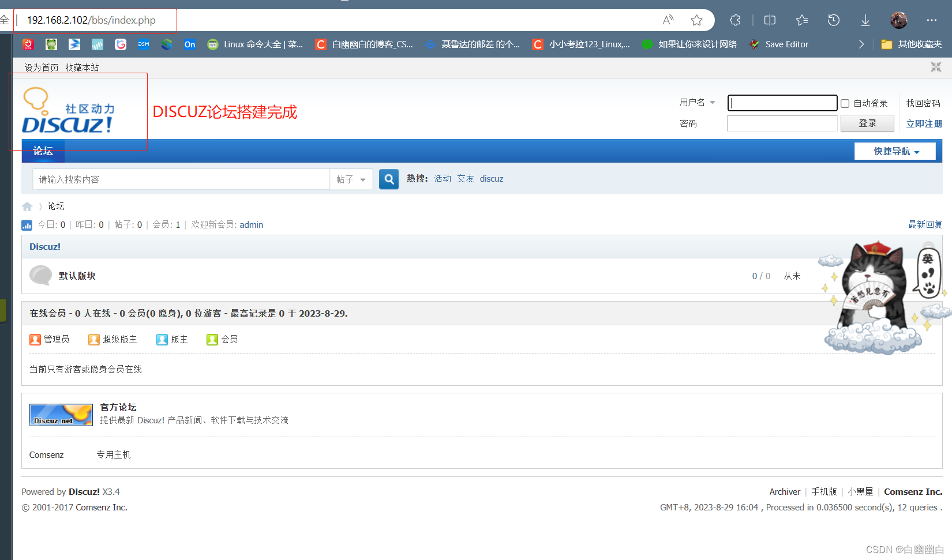Click 最新回复 link
The image size is (952, 560).
(925, 224)
